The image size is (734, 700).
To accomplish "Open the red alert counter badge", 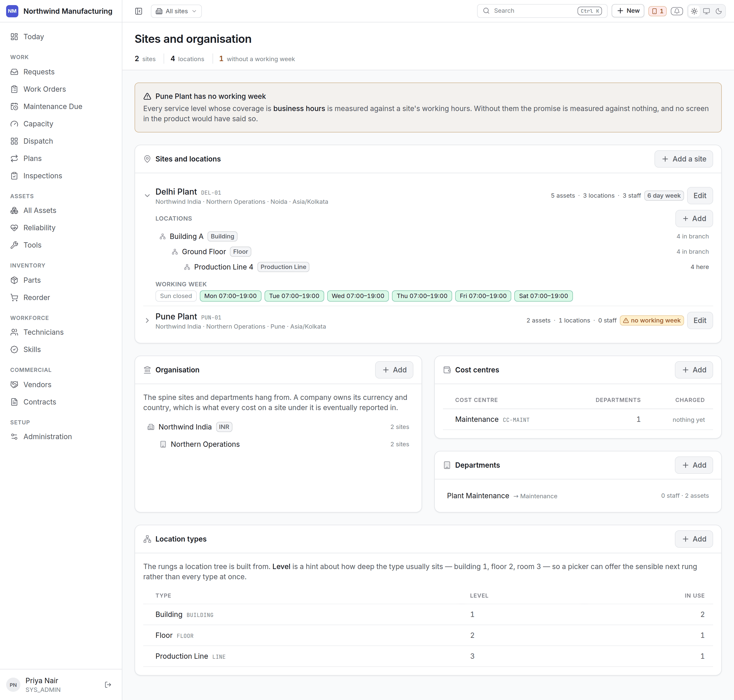I will point(657,11).
